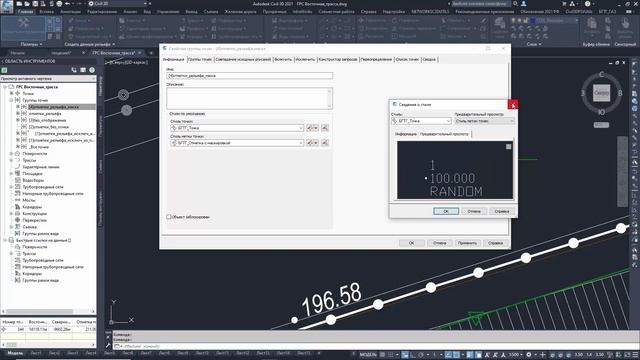Click Undo arrow in quick access toolbar

68,4
